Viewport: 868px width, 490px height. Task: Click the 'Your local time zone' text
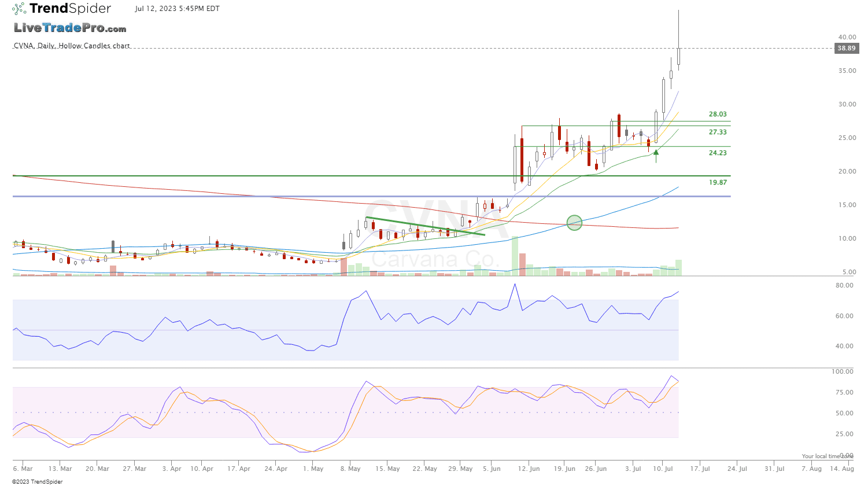tap(827, 456)
